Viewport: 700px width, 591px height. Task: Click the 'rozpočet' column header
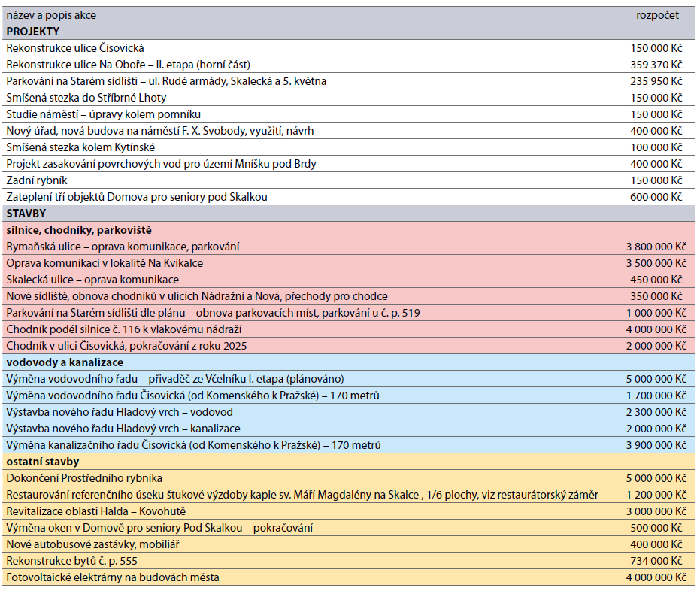(x=657, y=15)
